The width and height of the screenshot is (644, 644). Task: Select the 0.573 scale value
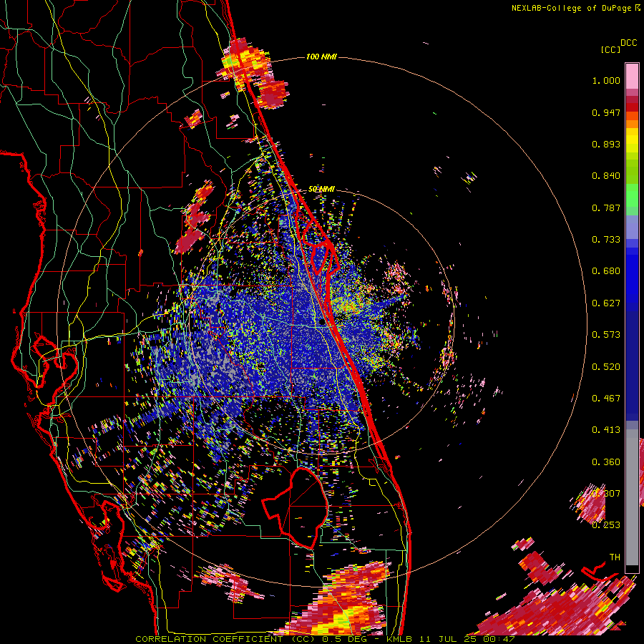(x=606, y=335)
